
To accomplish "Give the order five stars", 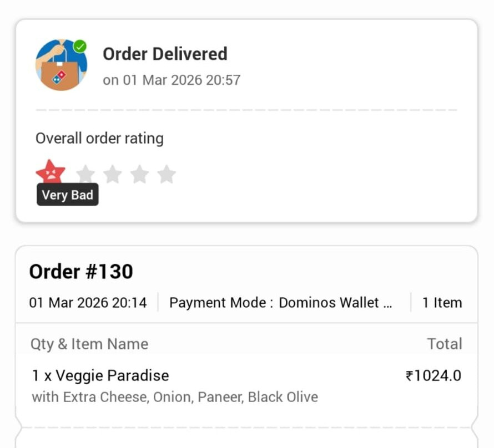I will tap(167, 174).
